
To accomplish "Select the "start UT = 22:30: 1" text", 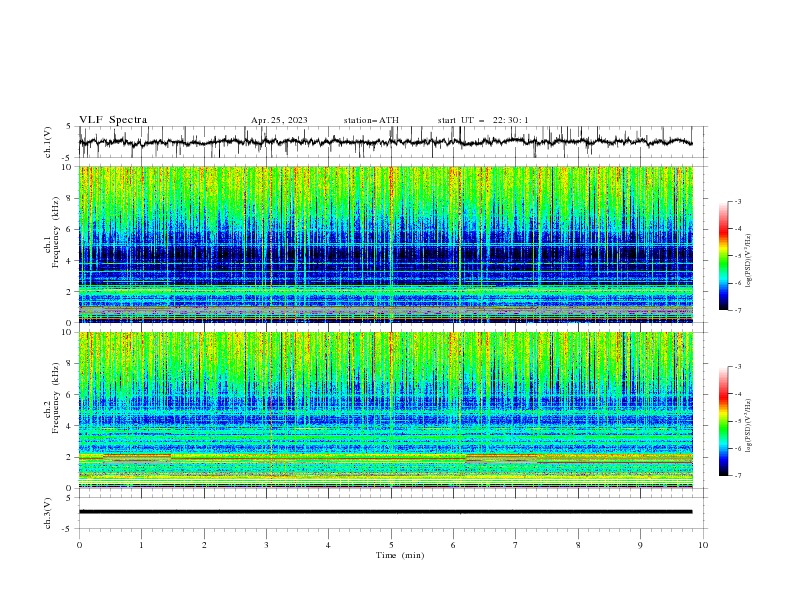I will [483, 120].
